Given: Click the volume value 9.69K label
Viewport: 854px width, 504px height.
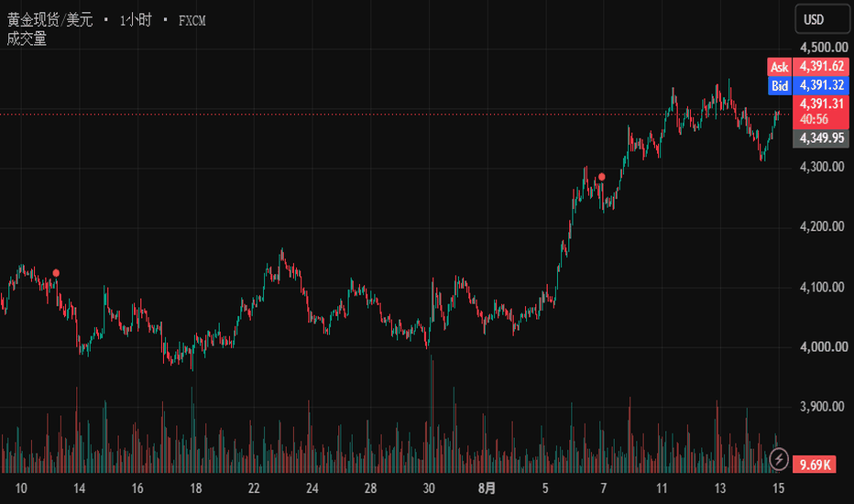Looking at the screenshot, I should coord(815,465).
